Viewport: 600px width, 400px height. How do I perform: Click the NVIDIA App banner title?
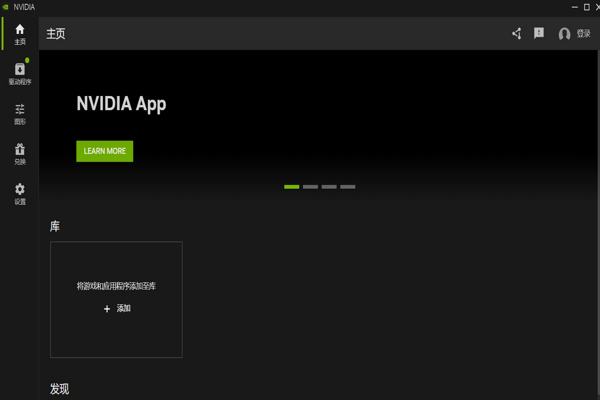coord(121,104)
